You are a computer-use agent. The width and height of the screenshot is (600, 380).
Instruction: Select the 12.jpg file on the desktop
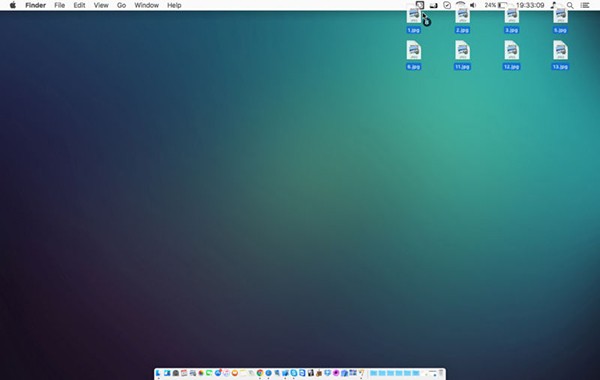click(x=511, y=55)
